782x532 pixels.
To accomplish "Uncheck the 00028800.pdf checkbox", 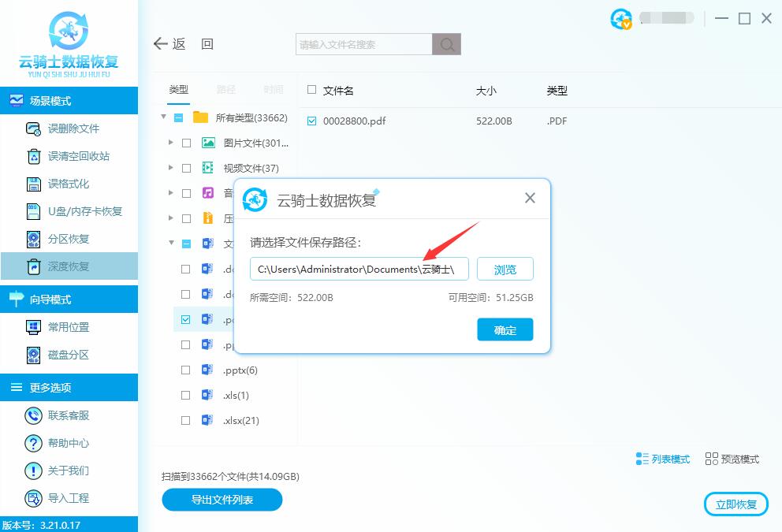I will tap(311, 121).
